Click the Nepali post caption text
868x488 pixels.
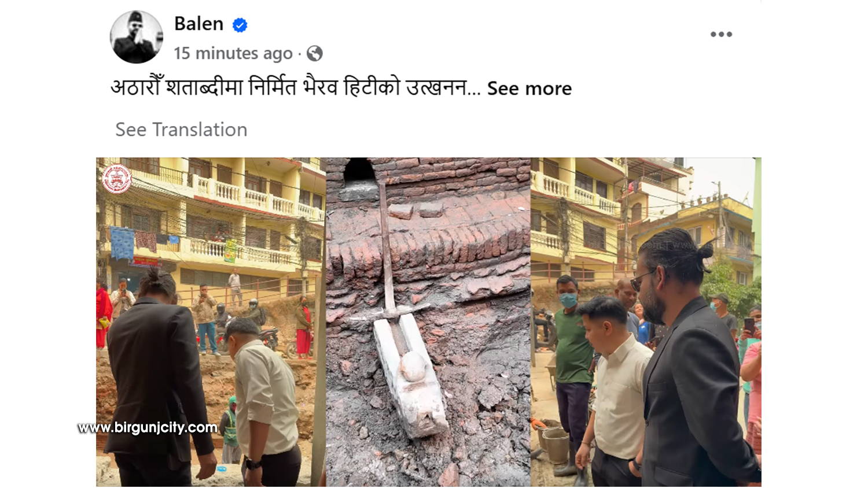pyautogui.click(x=295, y=88)
